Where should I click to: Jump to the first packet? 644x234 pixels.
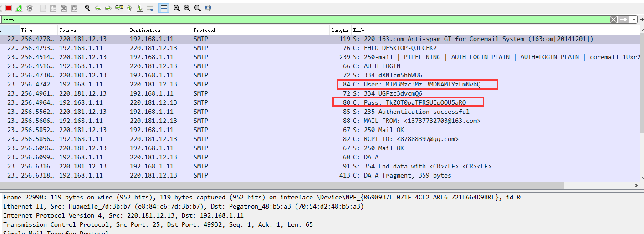click(x=129, y=8)
